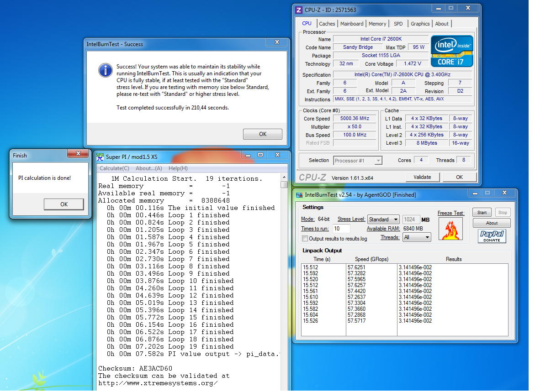Switch to the Caches tab
This screenshot has width=535, height=392.
(x=327, y=24)
